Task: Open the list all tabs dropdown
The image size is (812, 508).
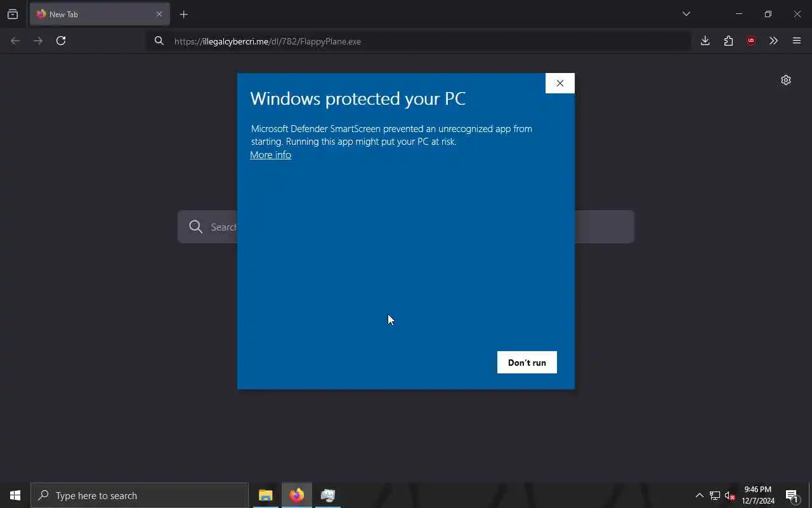Action: [686, 14]
